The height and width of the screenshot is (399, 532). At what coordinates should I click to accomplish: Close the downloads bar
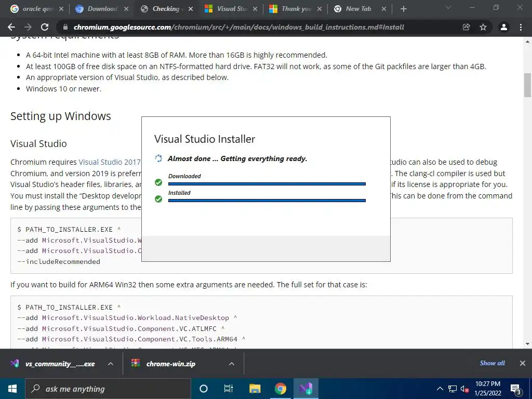[x=523, y=363]
